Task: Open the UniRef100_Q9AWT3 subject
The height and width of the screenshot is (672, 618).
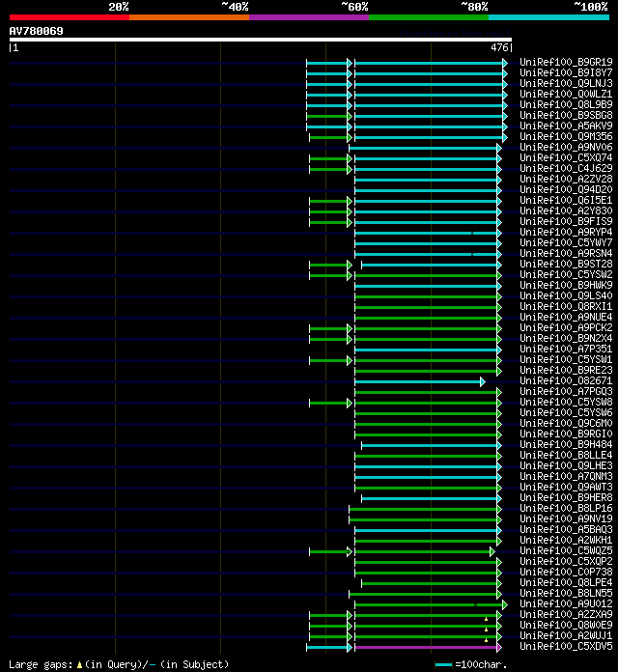Action: 566,488
